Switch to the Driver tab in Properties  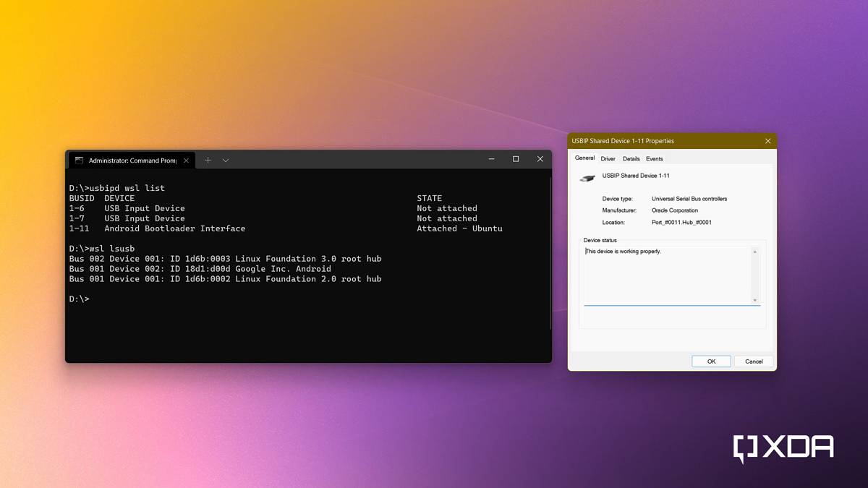(x=608, y=159)
